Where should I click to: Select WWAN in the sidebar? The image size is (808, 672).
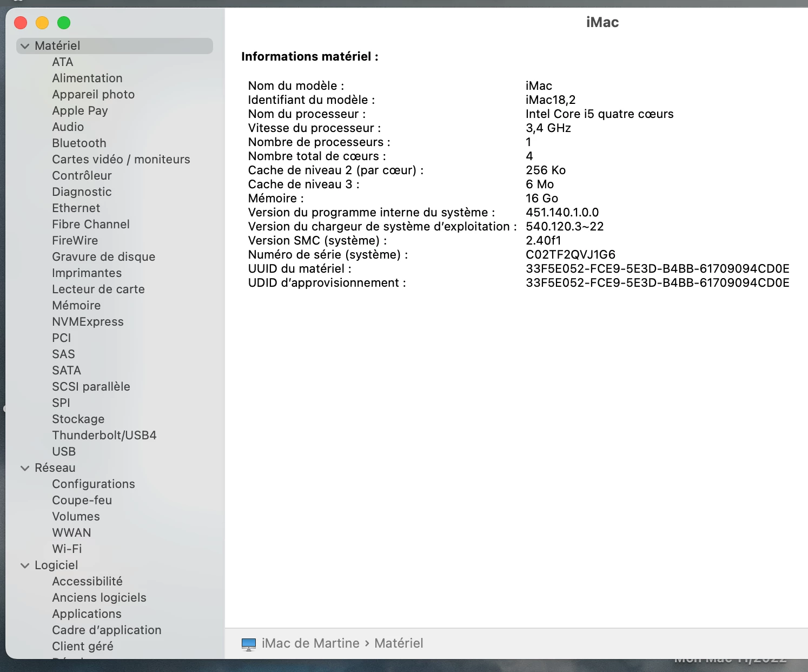[x=71, y=533]
